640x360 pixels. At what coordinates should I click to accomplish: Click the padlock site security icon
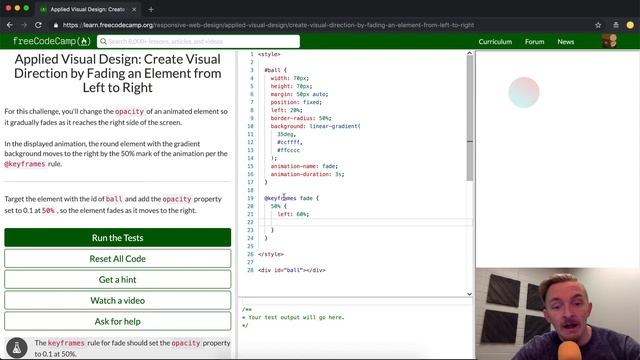(x=56, y=25)
